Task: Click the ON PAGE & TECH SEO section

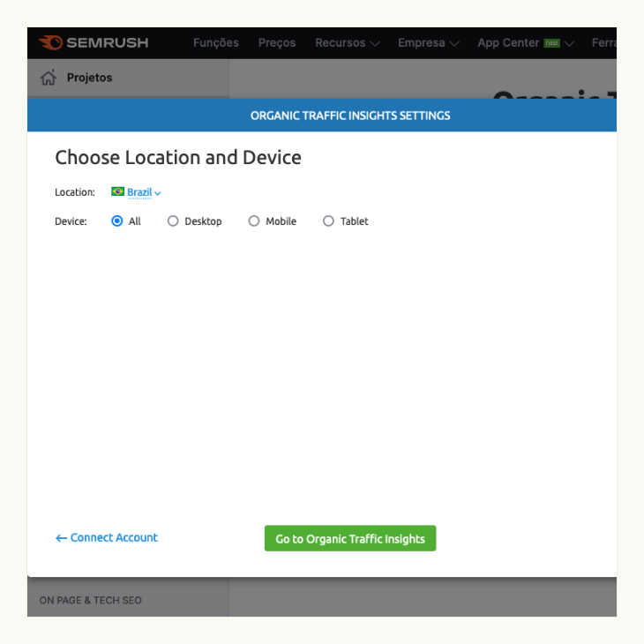Action: (x=90, y=600)
